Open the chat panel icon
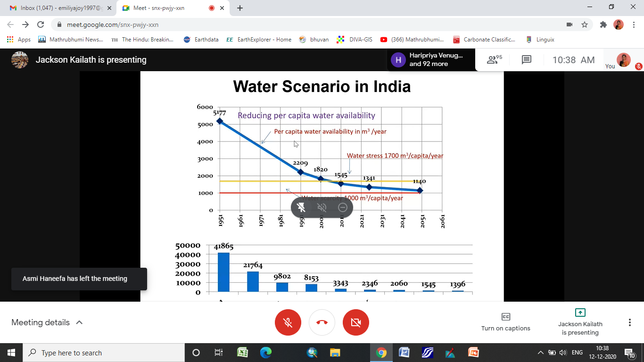This screenshot has width=644, height=362. point(527,60)
